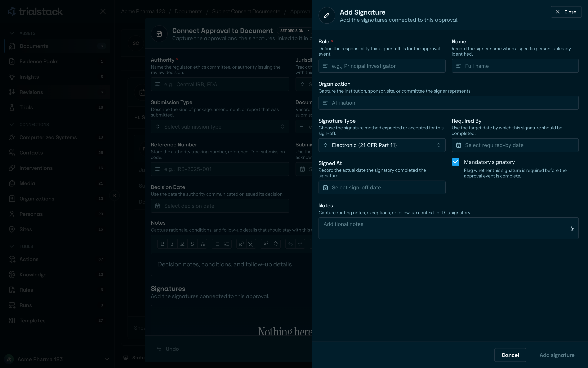Click the Rules sidebar icon

click(x=12, y=290)
